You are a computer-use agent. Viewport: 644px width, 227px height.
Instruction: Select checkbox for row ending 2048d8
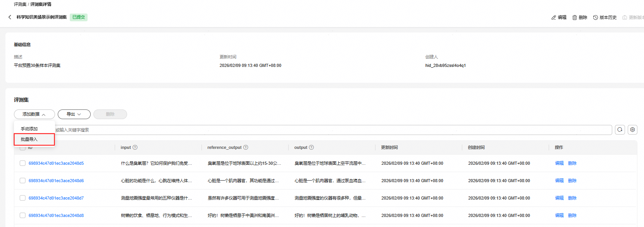pos(22,215)
